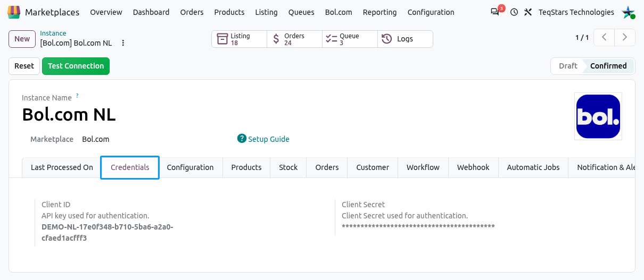Click the Marketplaces app title

click(x=52, y=12)
